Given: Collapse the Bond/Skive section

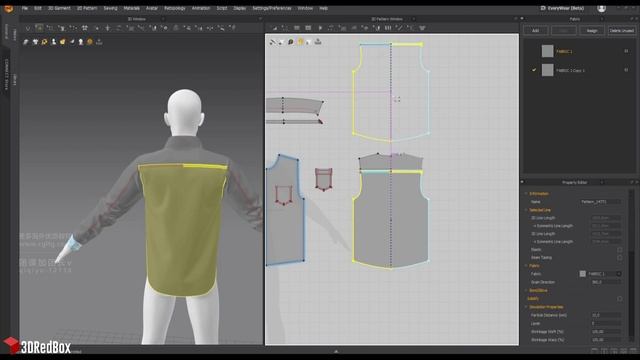Looking at the screenshot, I should pos(526,290).
